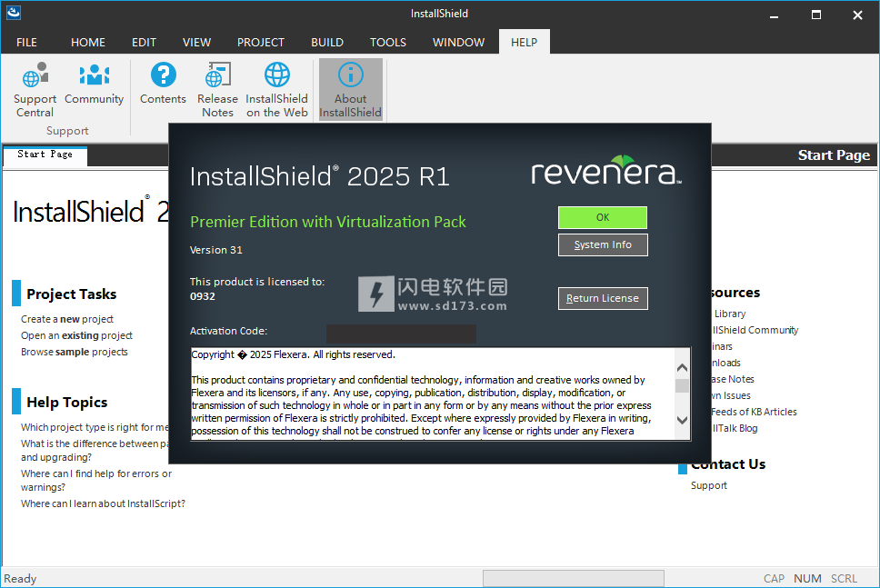Click the Library resource link
The width and height of the screenshot is (880, 588).
click(x=730, y=314)
